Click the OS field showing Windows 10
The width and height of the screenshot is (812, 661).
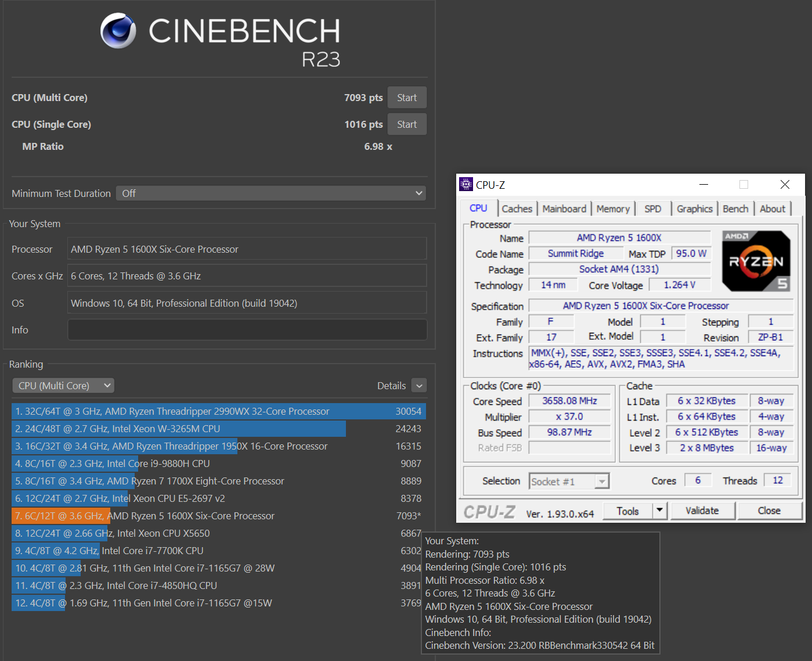pos(247,303)
